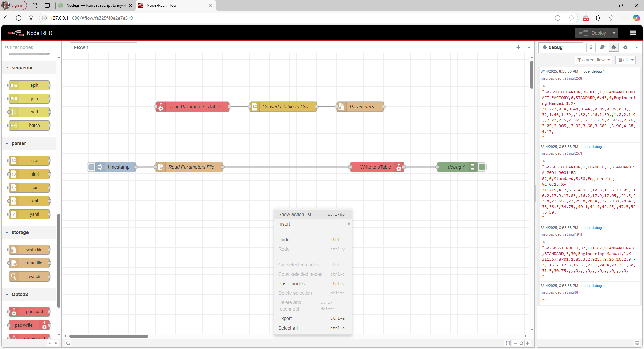The height and width of the screenshot is (349, 644).
Task: Click the palette vertical scrollbar
Action: [59, 260]
